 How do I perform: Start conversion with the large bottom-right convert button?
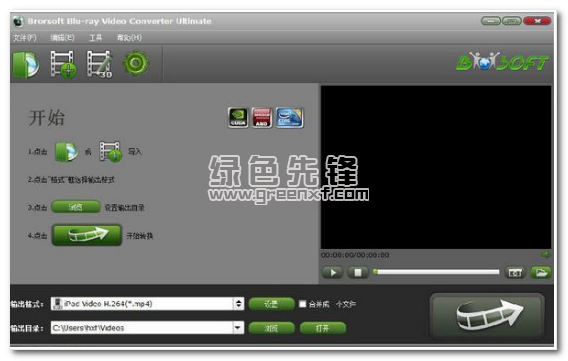(x=487, y=315)
